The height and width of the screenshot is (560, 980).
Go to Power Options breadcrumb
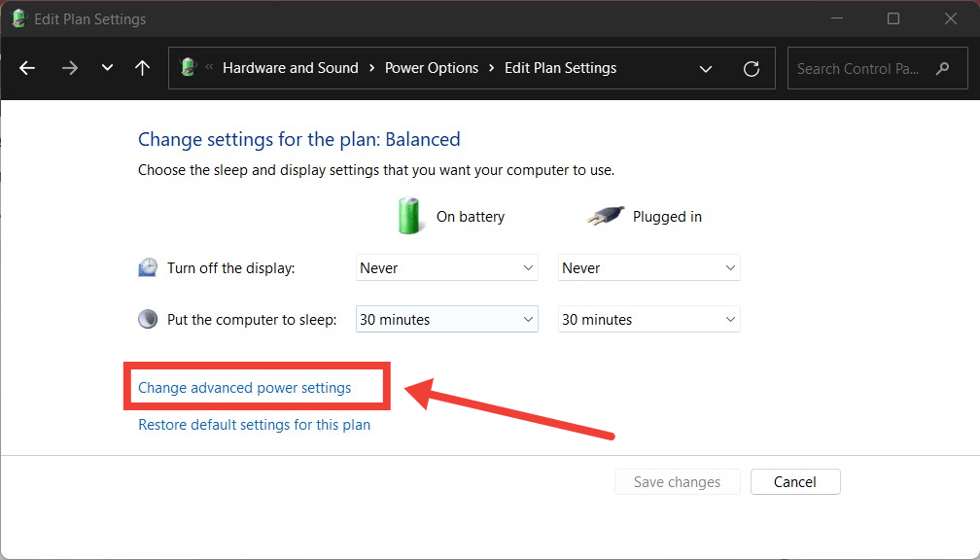432,68
